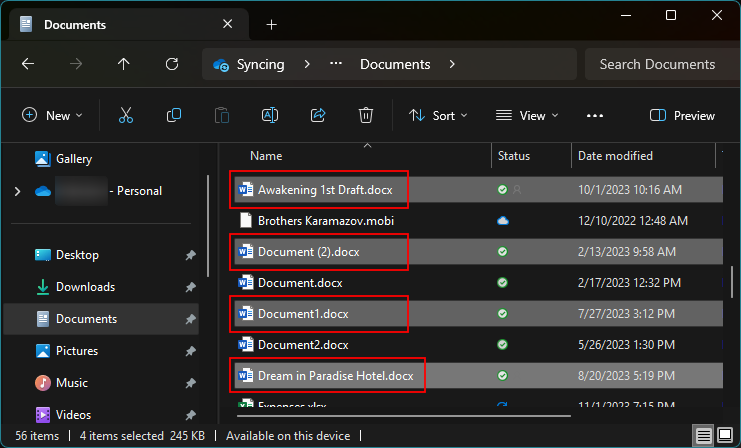Switch to large thumbnails view in status bar

point(725,436)
